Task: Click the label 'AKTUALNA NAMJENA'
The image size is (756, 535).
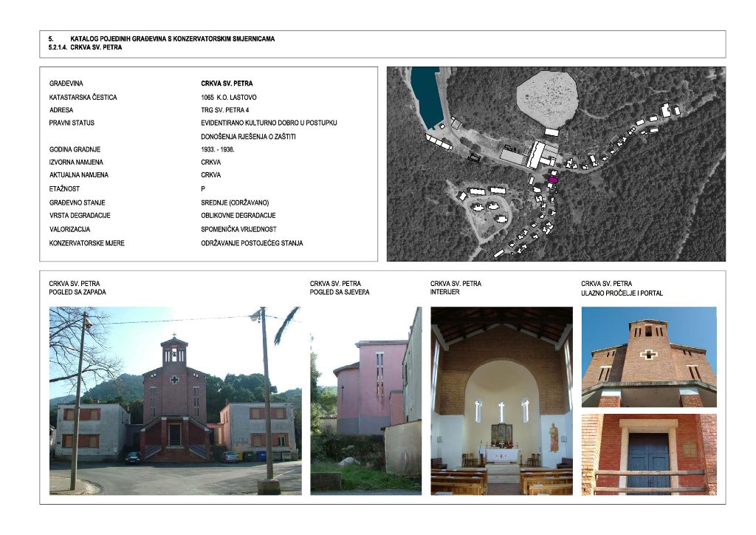Action: (x=78, y=175)
